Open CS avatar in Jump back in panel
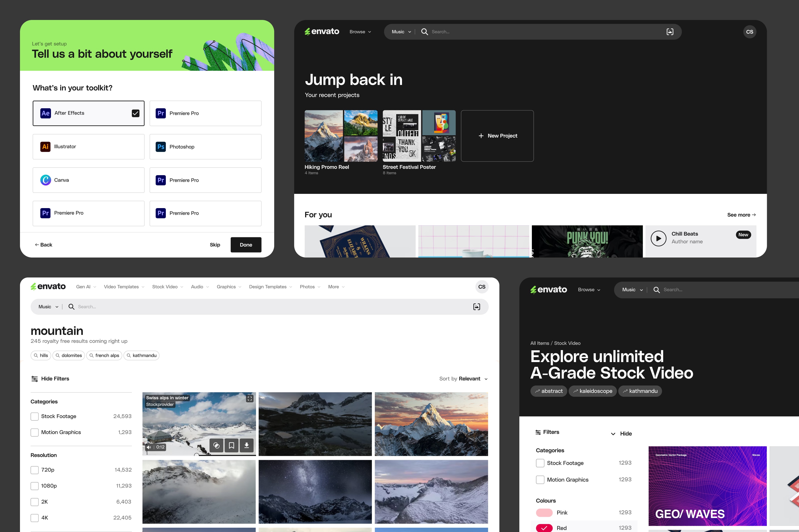Image resolution: width=799 pixels, height=532 pixels. 750,32
